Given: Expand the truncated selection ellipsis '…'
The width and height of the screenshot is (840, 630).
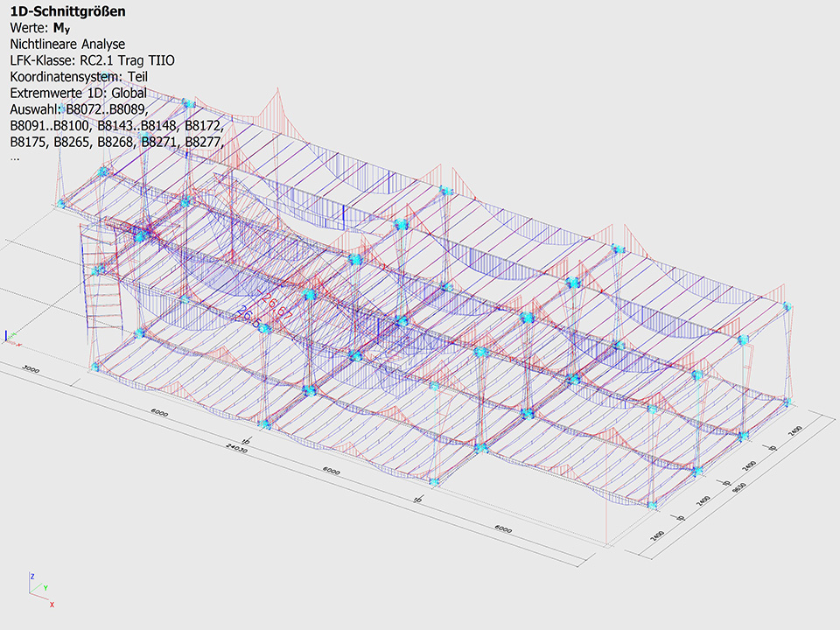Looking at the screenshot, I should click(14, 157).
